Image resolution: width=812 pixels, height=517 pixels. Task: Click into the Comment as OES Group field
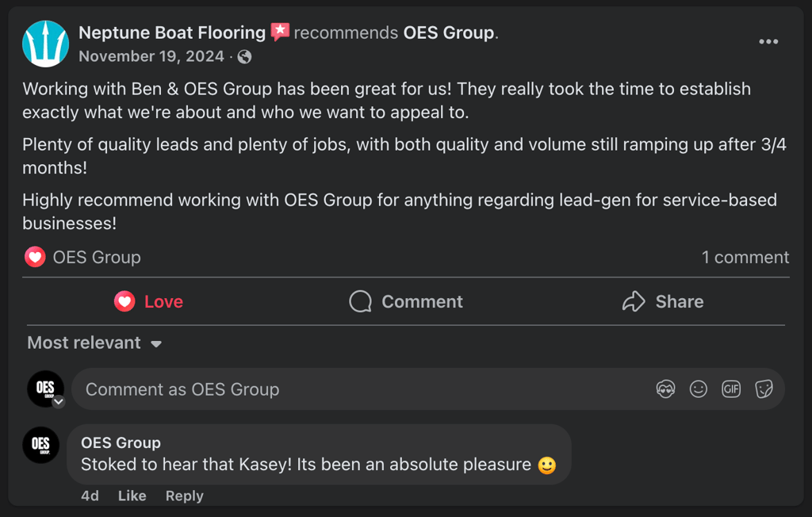(357, 389)
